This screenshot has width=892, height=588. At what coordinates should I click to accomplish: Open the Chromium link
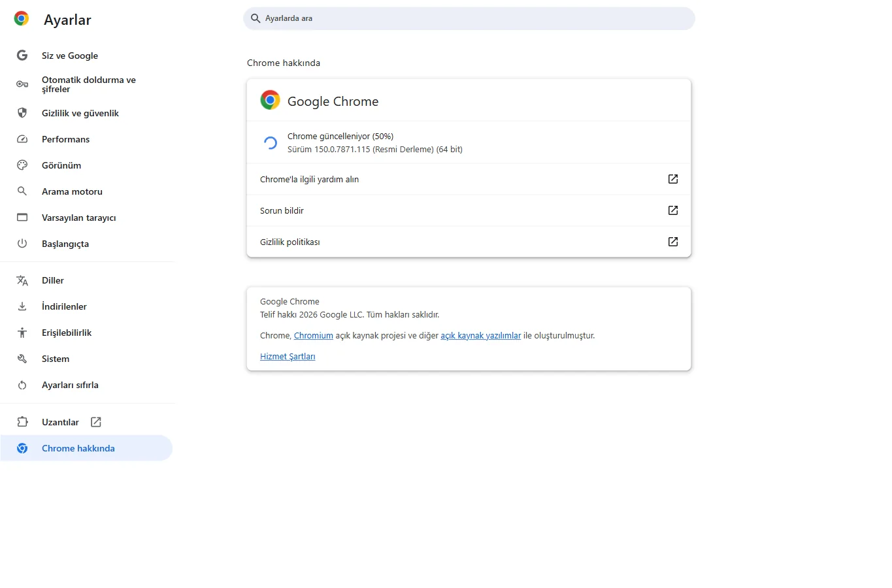tap(313, 335)
